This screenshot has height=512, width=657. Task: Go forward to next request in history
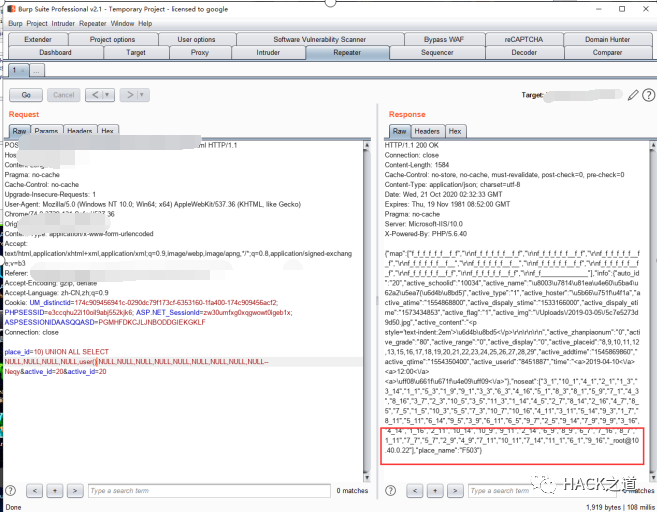point(130,95)
